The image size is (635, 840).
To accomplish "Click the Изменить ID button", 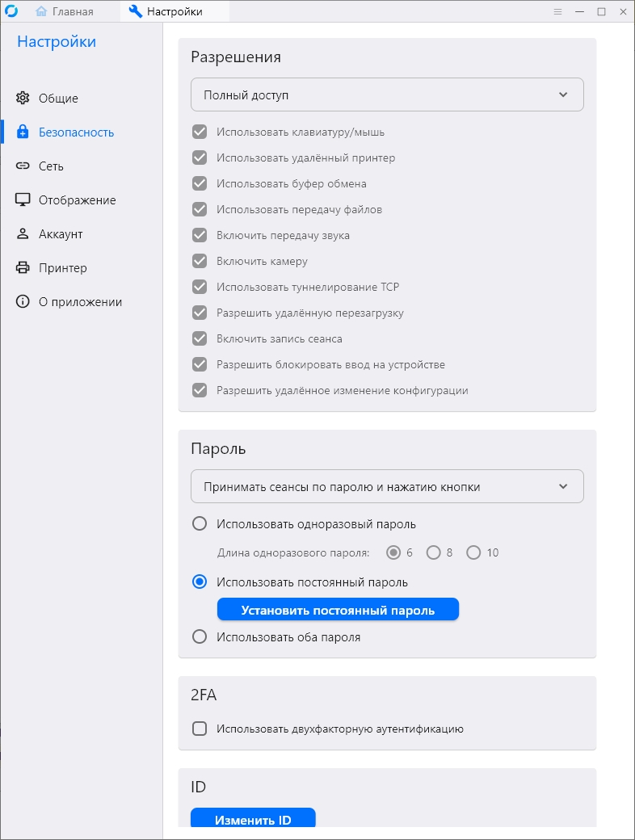I will tap(253, 818).
